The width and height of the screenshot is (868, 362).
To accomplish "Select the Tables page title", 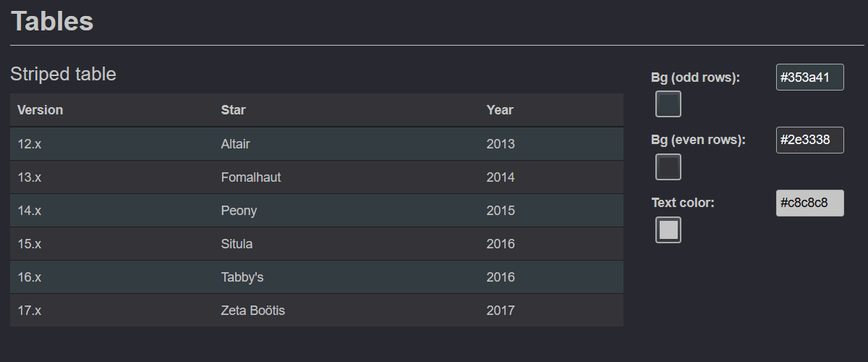I will [52, 21].
